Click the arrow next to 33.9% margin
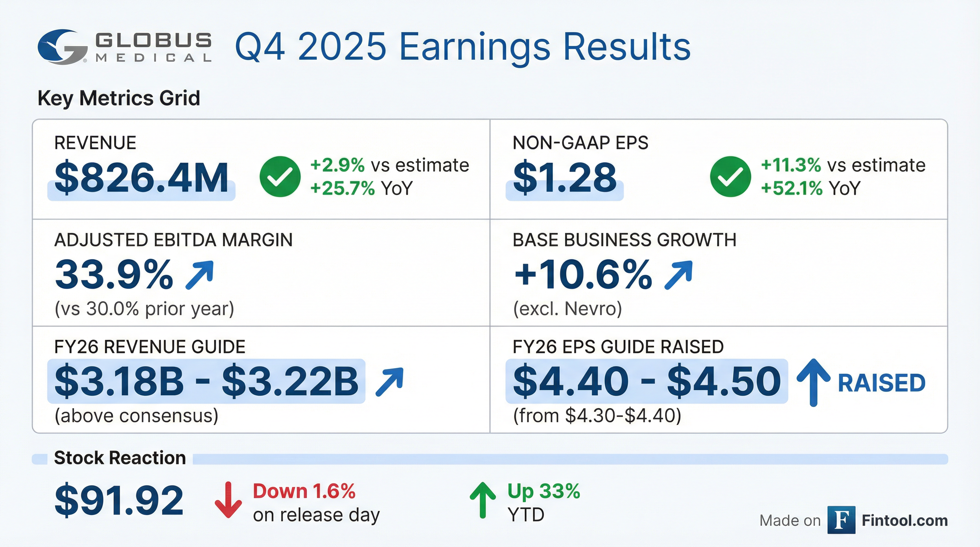The height and width of the screenshot is (547, 980). coord(200,275)
